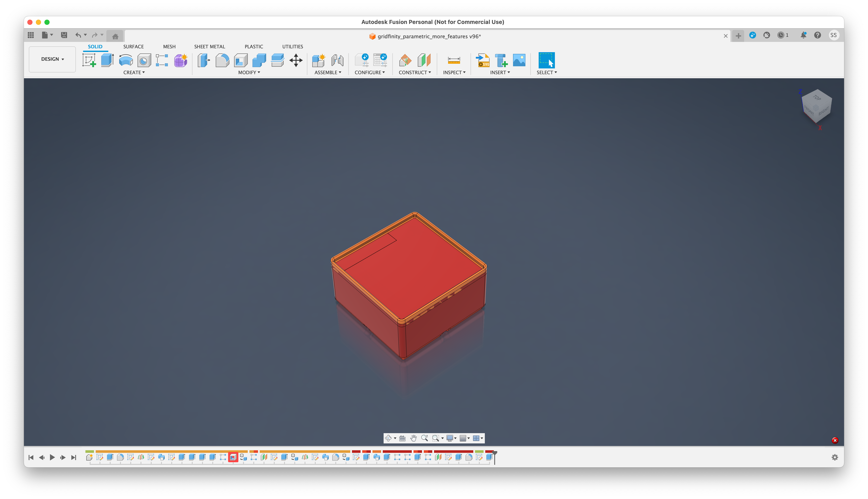Open timeline settings gear

tap(835, 457)
